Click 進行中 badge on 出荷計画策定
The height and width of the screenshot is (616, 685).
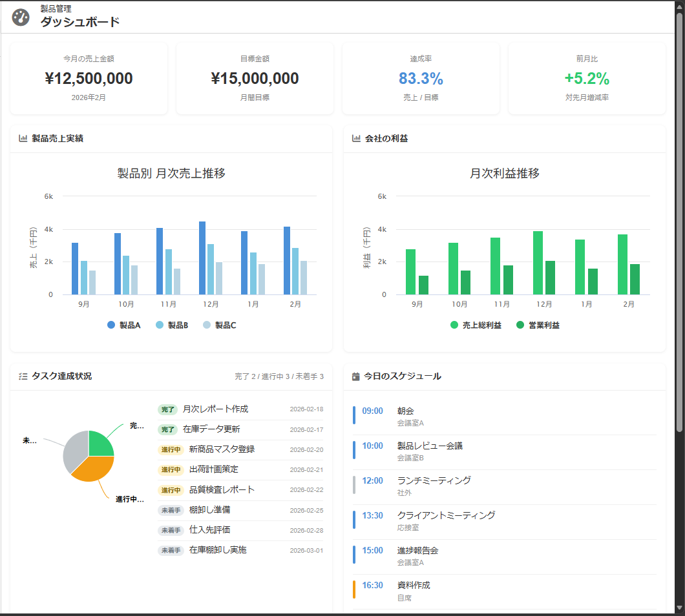171,470
